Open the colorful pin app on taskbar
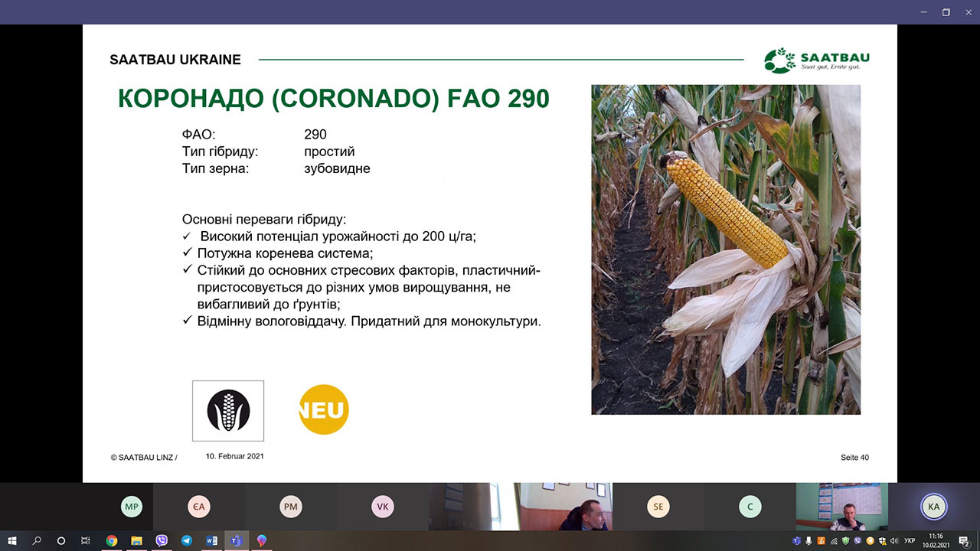The width and height of the screenshot is (980, 551). (262, 540)
